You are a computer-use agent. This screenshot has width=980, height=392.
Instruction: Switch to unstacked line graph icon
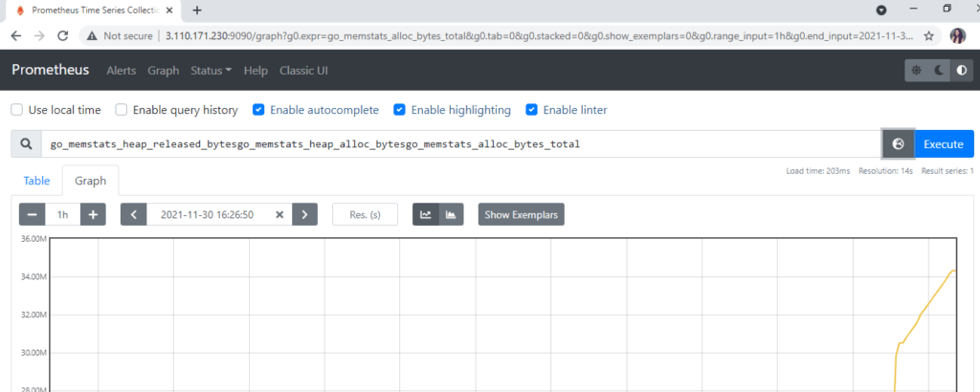[x=426, y=214]
